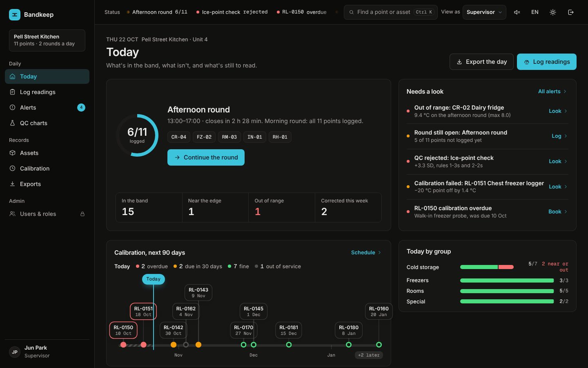This screenshot has height=368, width=588.
Task: Expand the +2 later timeline chip
Action: tap(369, 355)
